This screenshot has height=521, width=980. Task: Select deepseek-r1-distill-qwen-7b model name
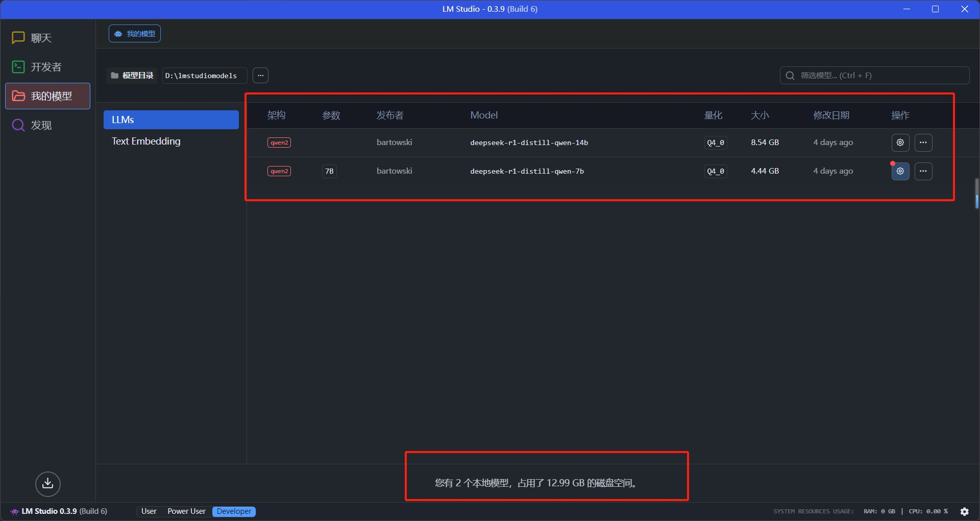pyautogui.click(x=527, y=171)
